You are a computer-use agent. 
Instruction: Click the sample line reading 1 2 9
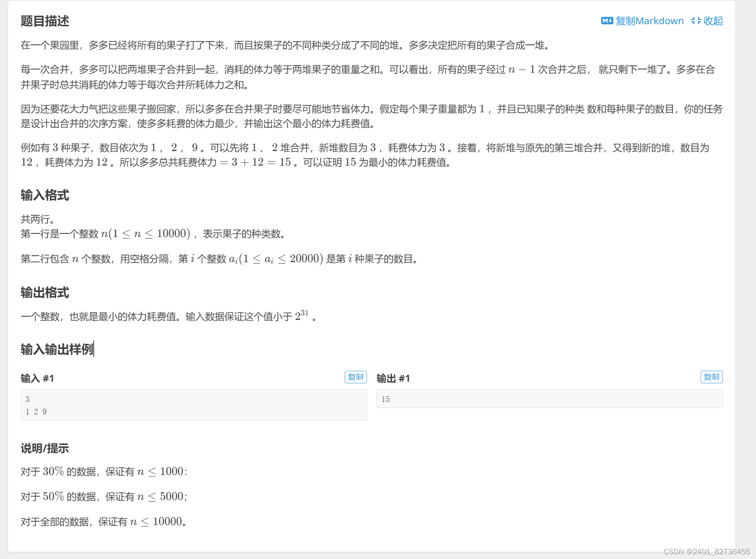pos(36,412)
